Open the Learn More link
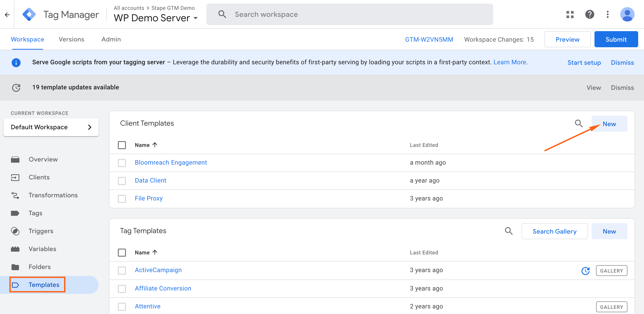This screenshot has width=644, height=314. pyautogui.click(x=510, y=62)
